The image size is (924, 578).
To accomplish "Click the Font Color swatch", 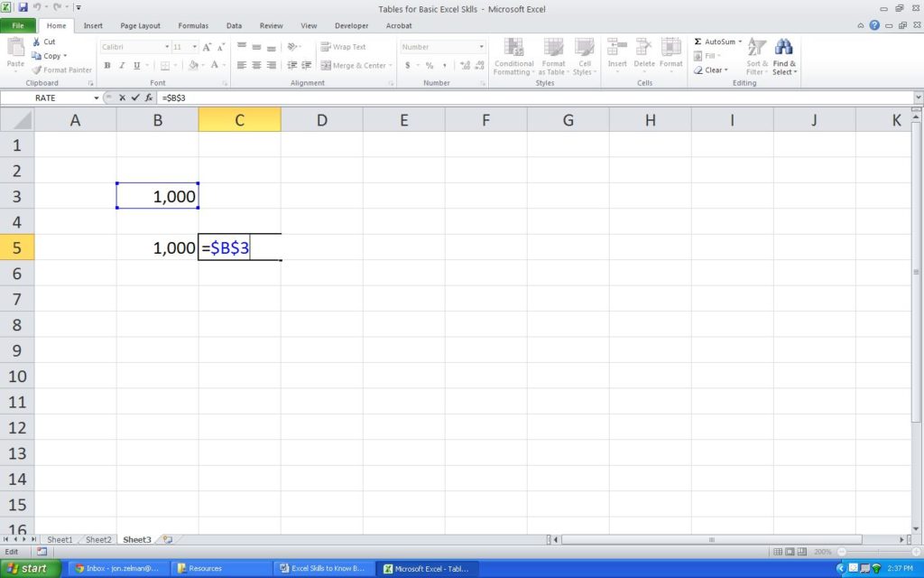I will pos(215,65).
